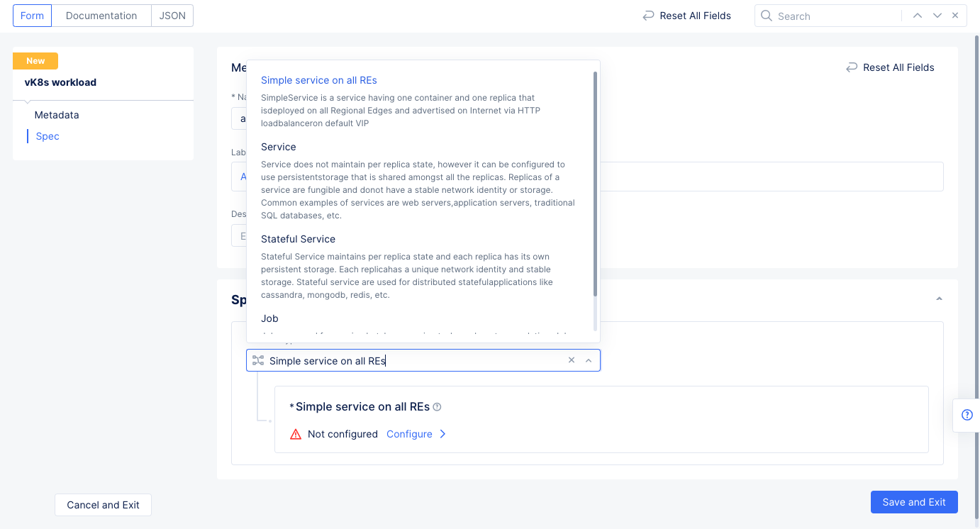The image size is (980, 529).
Task: Open the floating help question mark button
Action: pyautogui.click(x=967, y=415)
